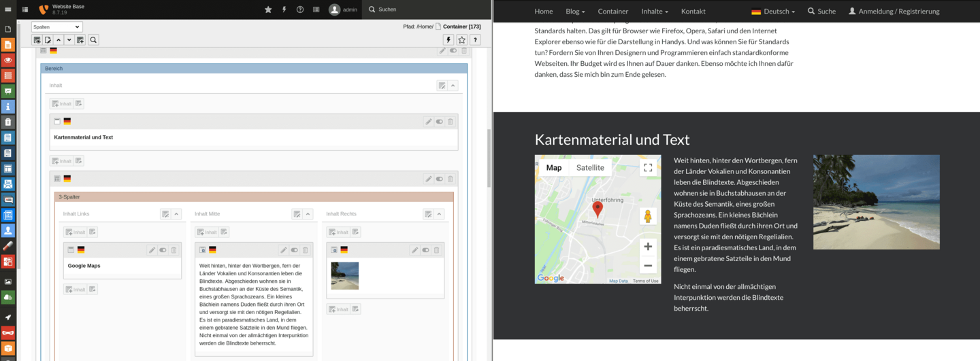
Task: Open the View module eye icon in sidebar
Action: [x=8, y=60]
